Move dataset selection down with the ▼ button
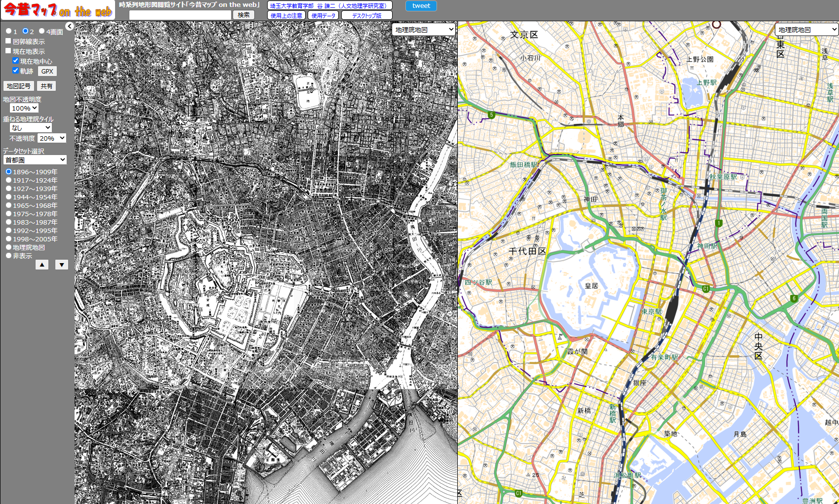This screenshot has height=504, width=839. (61, 265)
